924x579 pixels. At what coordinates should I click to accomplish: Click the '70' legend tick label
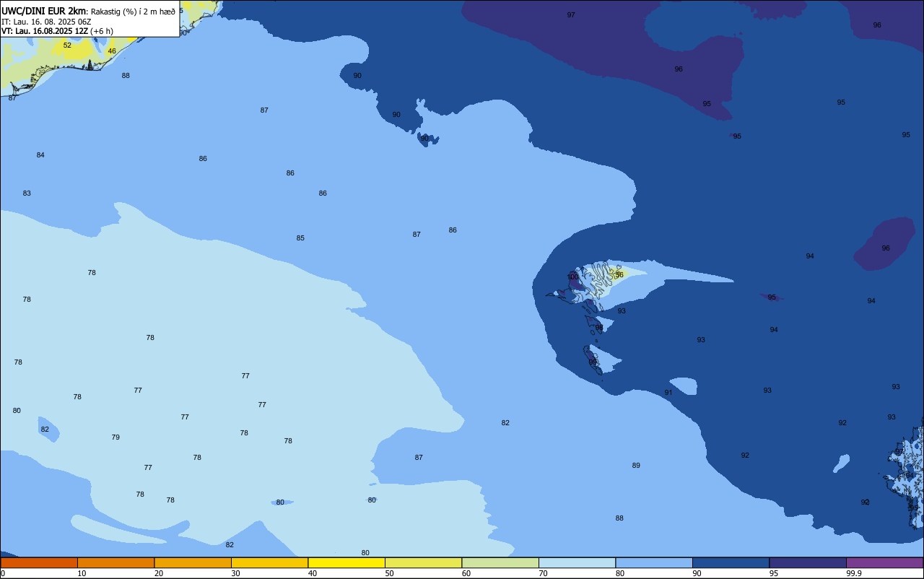[x=543, y=573]
